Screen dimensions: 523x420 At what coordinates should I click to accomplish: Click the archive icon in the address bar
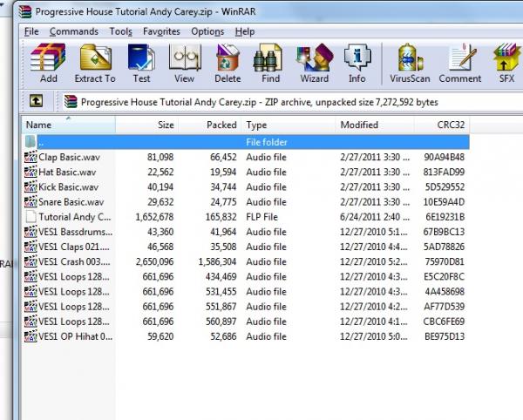[71, 102]
